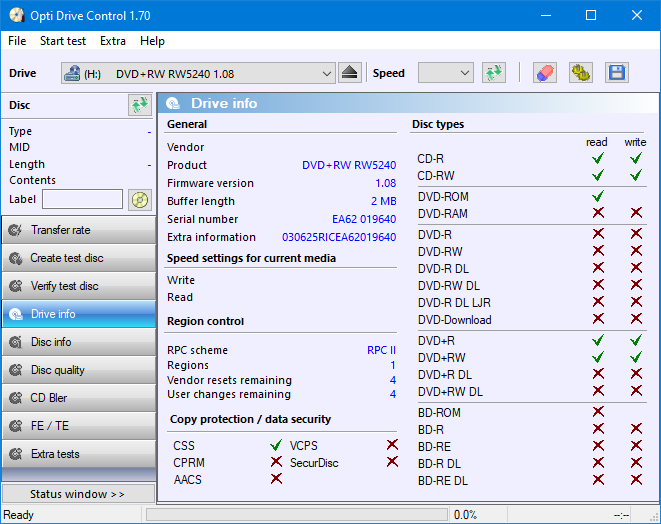Image resolution: width=661 pixels, height=524 pixels.
Task: Click the progress bar at the bottom
Action: [x=297, y=514]
